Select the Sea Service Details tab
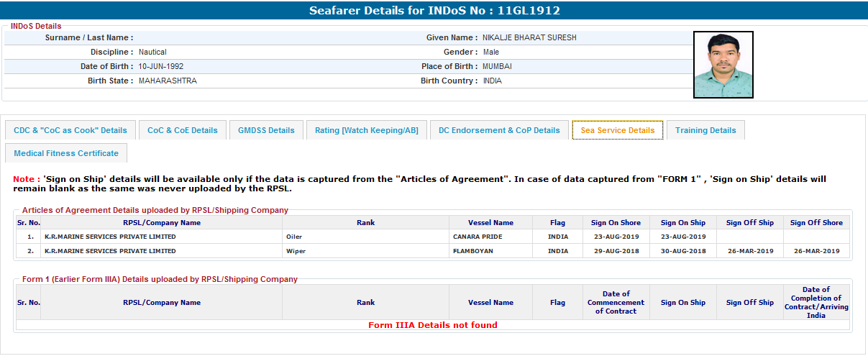Viewport: 868px width, 356px height. pos(618,130)
